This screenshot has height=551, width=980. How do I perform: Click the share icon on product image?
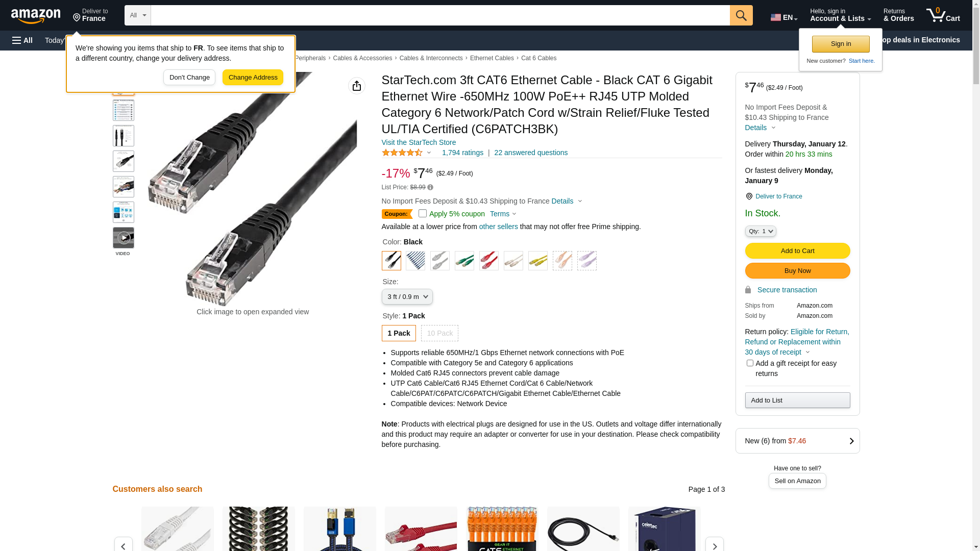pyautogui.click(x=357, y=86)
